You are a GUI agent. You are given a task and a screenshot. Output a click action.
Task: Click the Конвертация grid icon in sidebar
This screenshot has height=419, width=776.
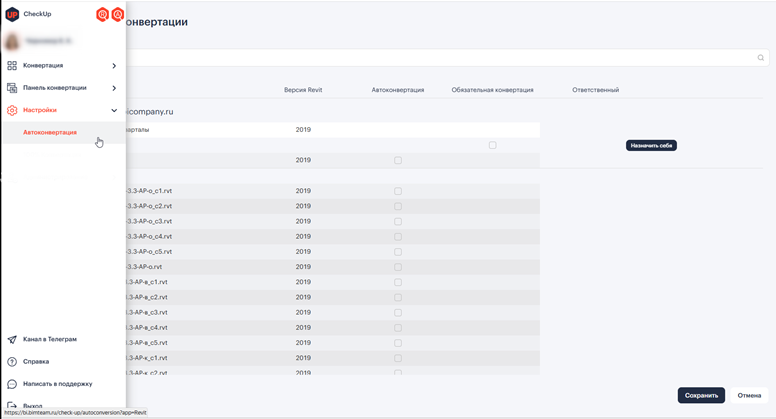[12, 66]
